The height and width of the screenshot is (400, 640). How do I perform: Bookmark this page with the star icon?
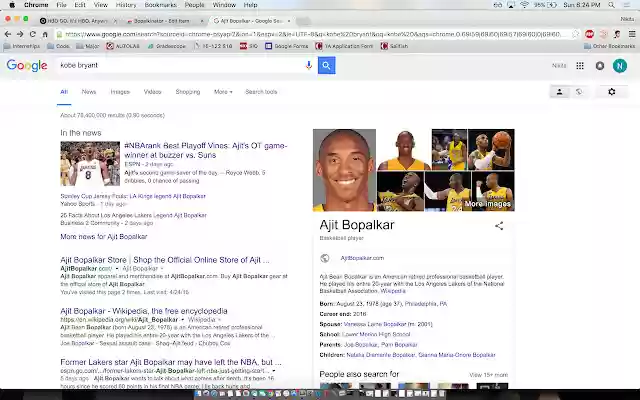tap(575, 34)
